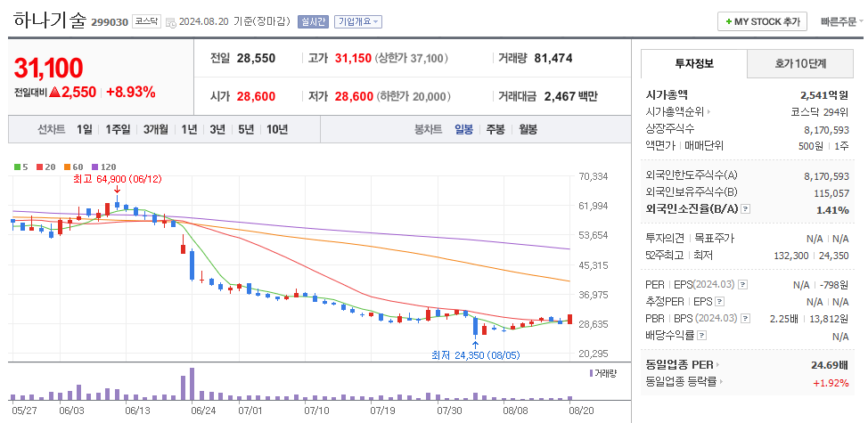Viewport: 868px width, 423px height.
Task: Click the orange 60-day moving average legend
Action: (x=73, y=167)
